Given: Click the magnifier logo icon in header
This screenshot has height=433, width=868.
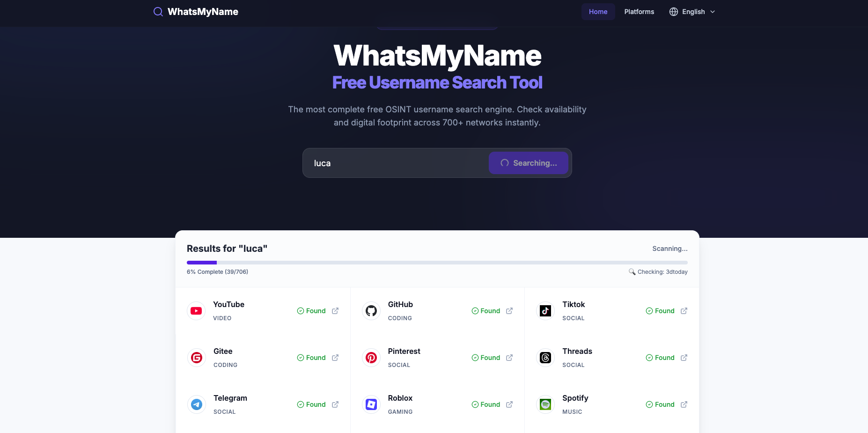Looking at the screenshot, I should [x=158, y=12].
